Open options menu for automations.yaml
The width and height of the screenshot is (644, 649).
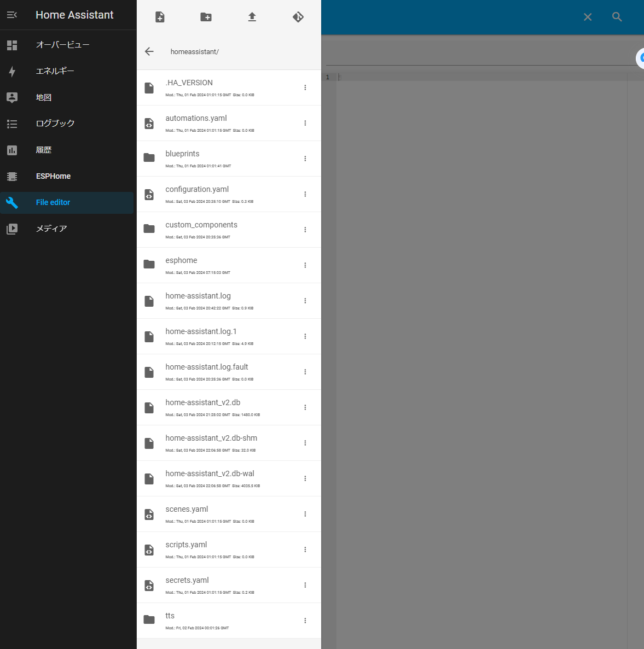click(305, 124)
